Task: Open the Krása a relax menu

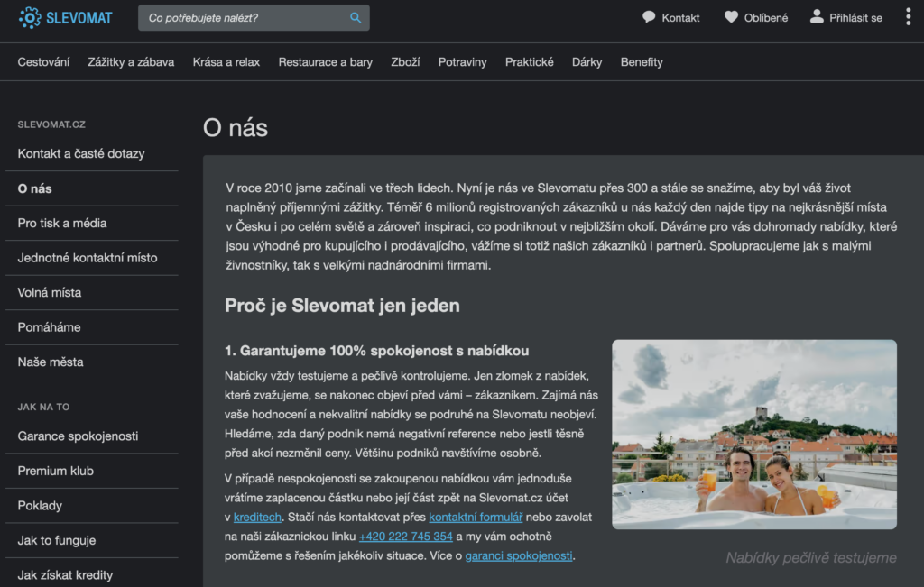Action: pyautogui.click(x=226, y=62)
